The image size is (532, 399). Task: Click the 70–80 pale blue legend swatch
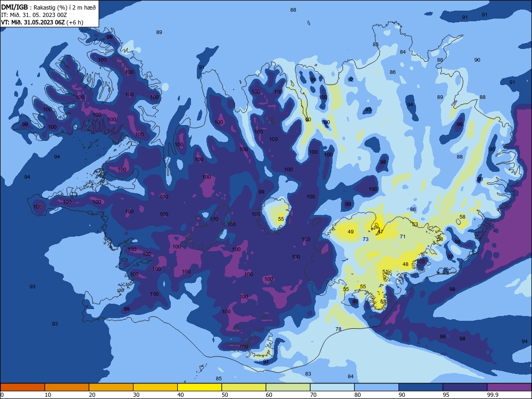click(x=332, y=387)
